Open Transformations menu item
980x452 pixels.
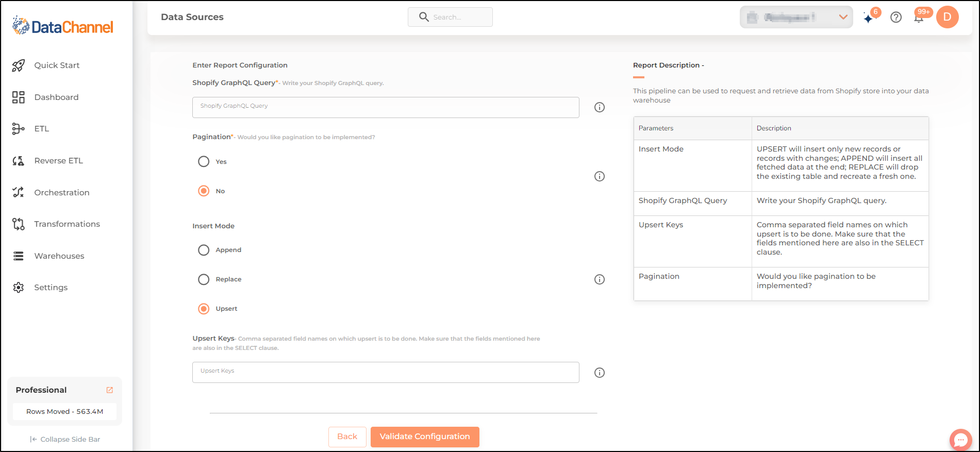pyautogui.click(x=67, y=224)
